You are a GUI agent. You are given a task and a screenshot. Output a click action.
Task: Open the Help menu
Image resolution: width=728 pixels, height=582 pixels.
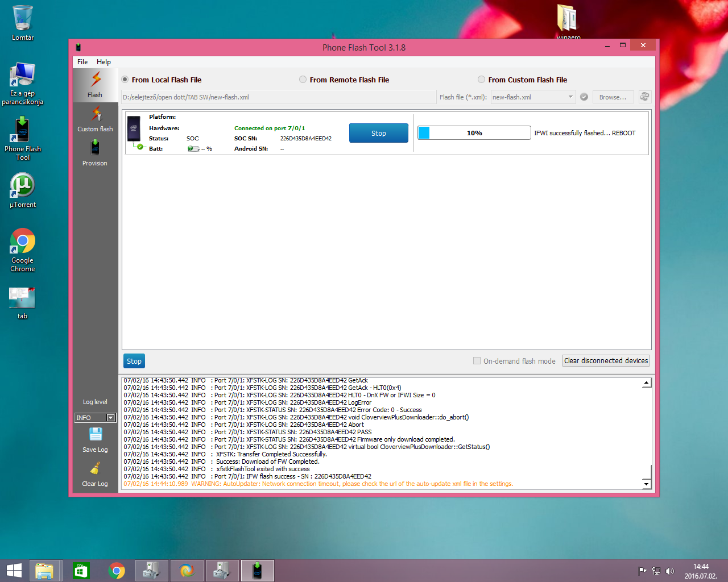(104, 62)
